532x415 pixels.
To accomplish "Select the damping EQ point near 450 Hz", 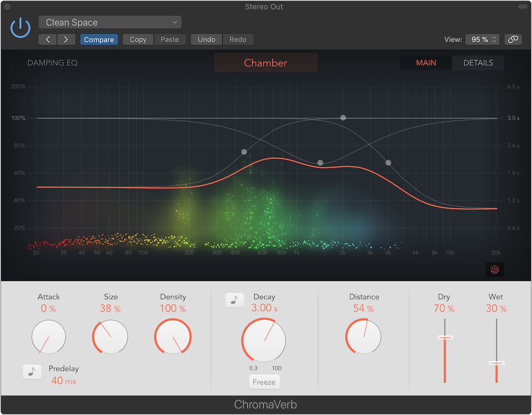I will 244,152.
